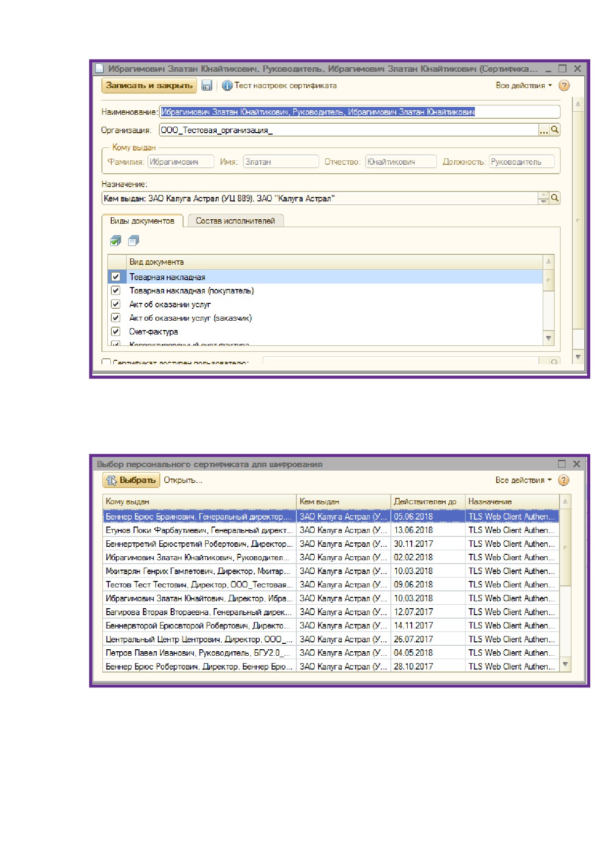Toggle Счет-фактура checkbox

point(116,332)
